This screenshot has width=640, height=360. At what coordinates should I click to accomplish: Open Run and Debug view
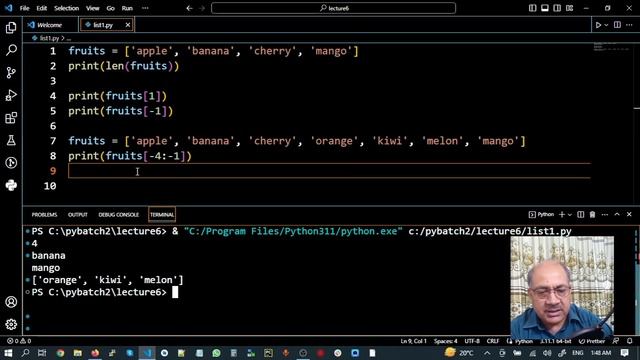click(11, 95)
